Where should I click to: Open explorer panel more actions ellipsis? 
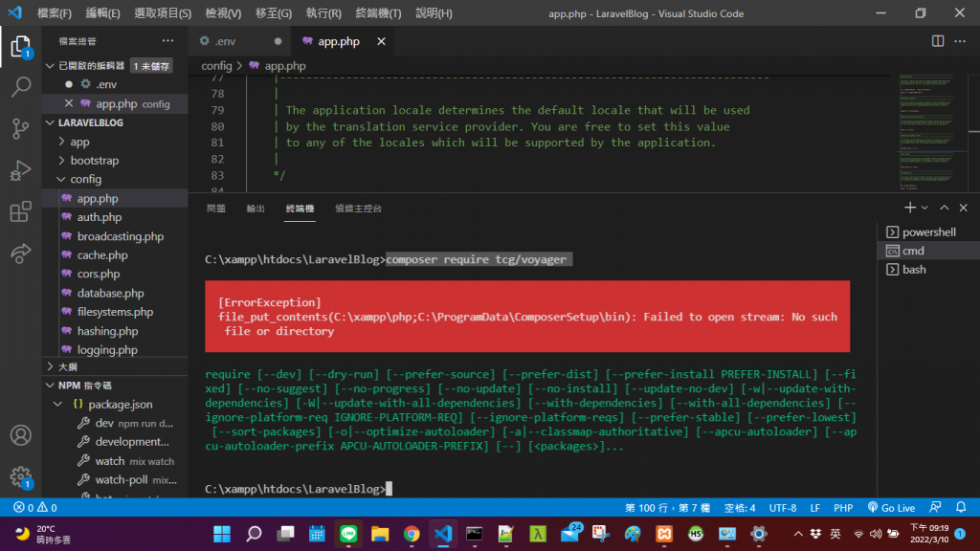tap(168, 41)
